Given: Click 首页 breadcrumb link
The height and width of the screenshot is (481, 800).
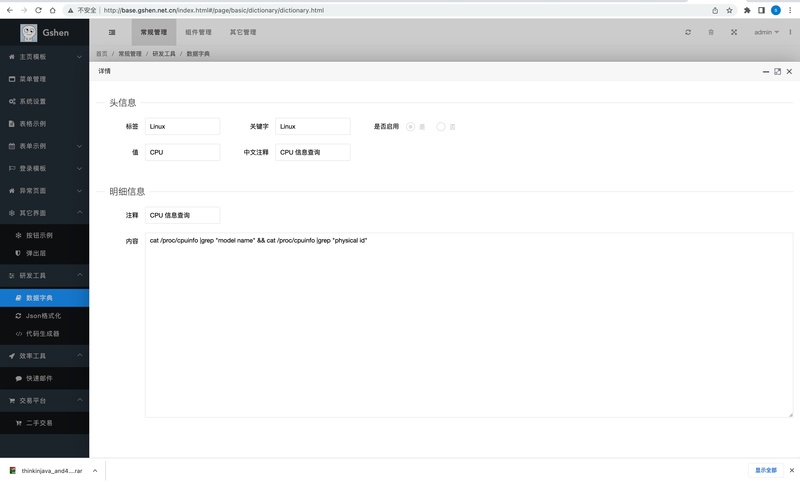Looking at the screenshot, I should [102, 54].
